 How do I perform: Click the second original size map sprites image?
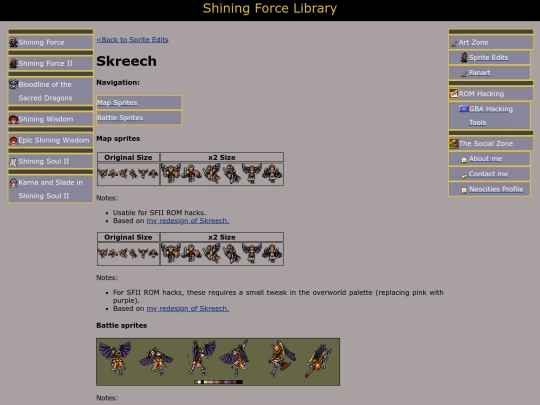[x=128, y=253]
